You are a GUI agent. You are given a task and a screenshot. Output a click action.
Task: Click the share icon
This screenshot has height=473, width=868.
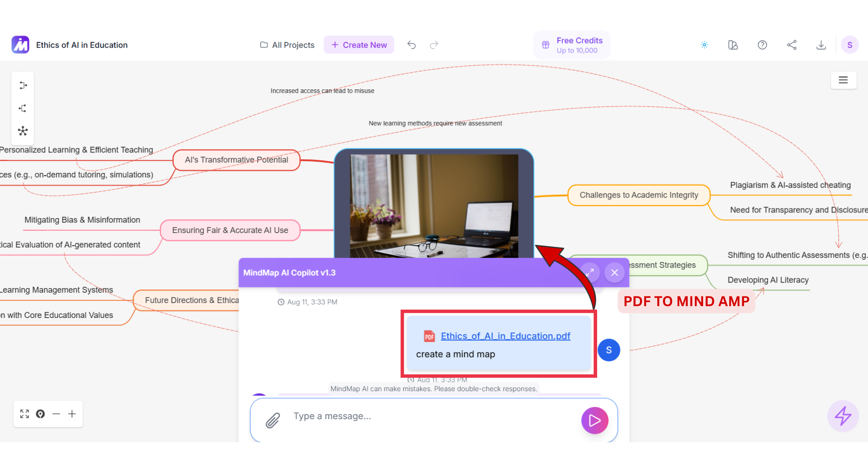792,45
